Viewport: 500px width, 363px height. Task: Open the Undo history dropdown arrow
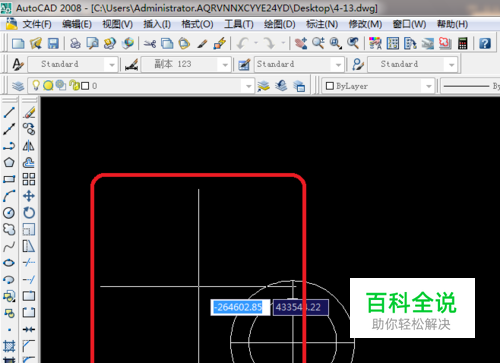pos(256,43)
